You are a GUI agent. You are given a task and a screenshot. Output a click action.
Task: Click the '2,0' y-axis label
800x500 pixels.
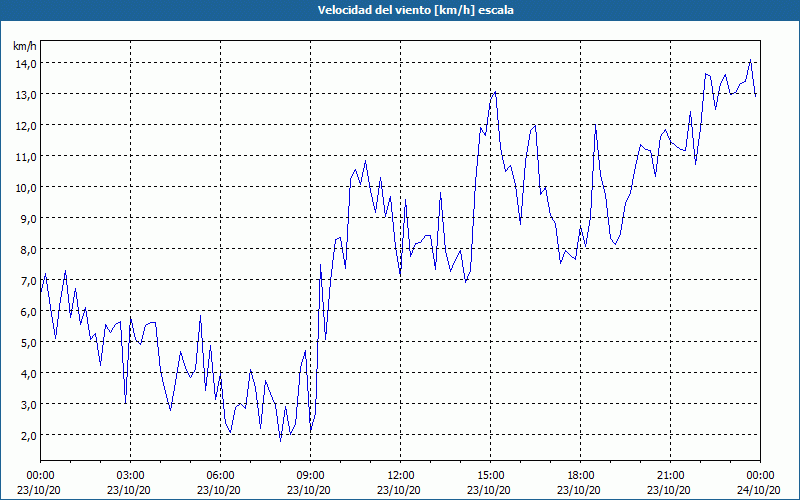[x=28, y=436]
